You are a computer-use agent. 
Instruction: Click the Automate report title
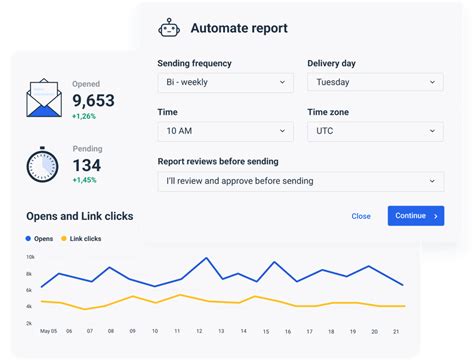239,28
